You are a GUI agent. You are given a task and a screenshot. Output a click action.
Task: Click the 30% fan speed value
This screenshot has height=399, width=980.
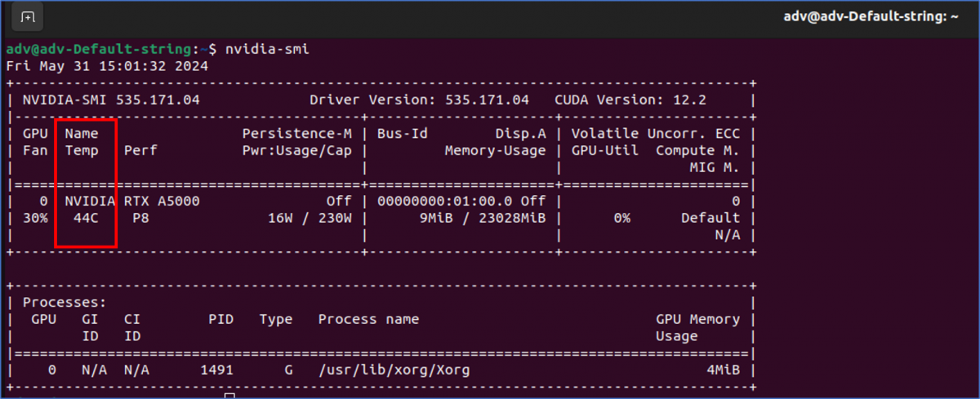(x=35, y=218)
